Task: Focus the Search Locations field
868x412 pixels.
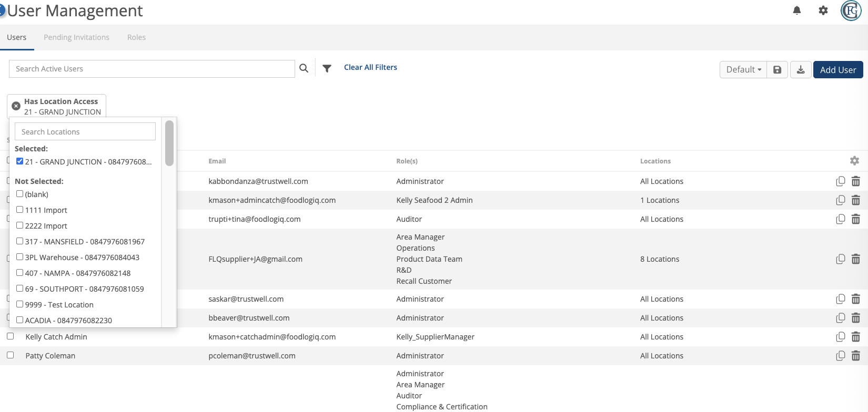Action: point(85,131)
